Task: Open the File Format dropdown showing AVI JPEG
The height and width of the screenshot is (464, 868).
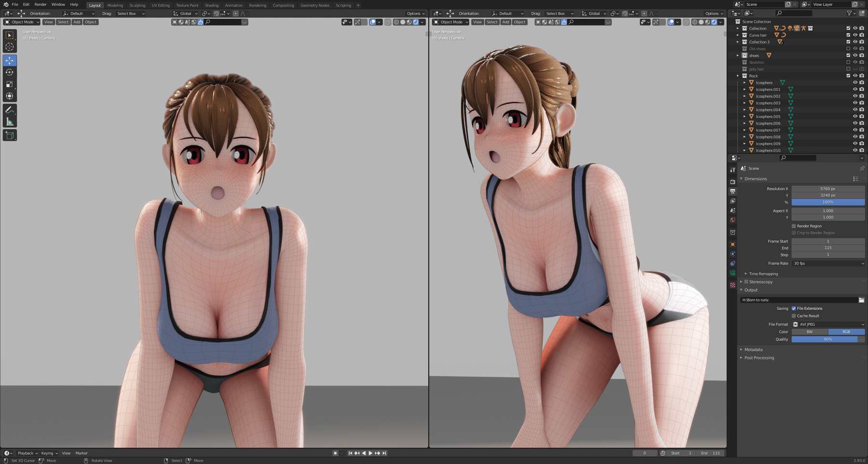Action: pos(827,324)
